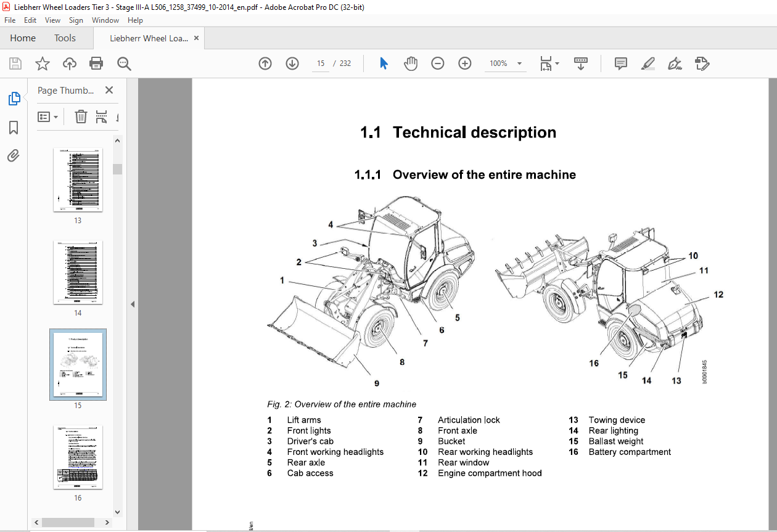Open the Window menu

tap(105, 20)
